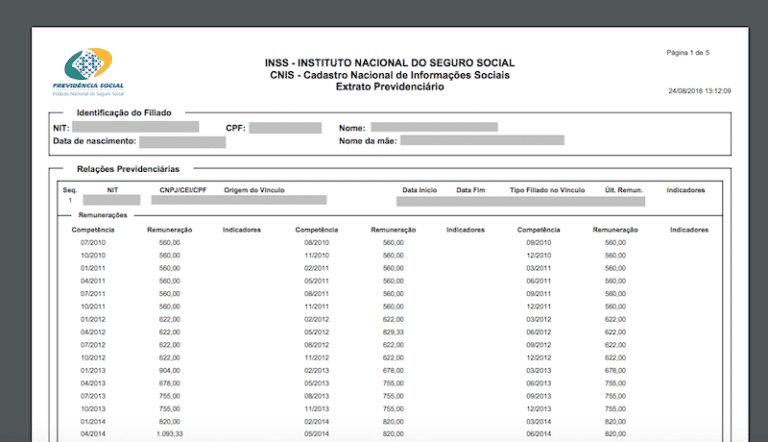This screenshot has width=768, height=442.
Task: Click the Últ. Remun. column header
Action: point(623,190)
